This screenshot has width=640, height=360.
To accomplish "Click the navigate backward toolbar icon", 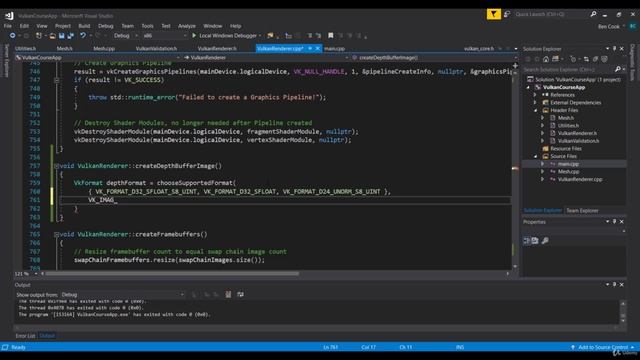I will 12,36.
